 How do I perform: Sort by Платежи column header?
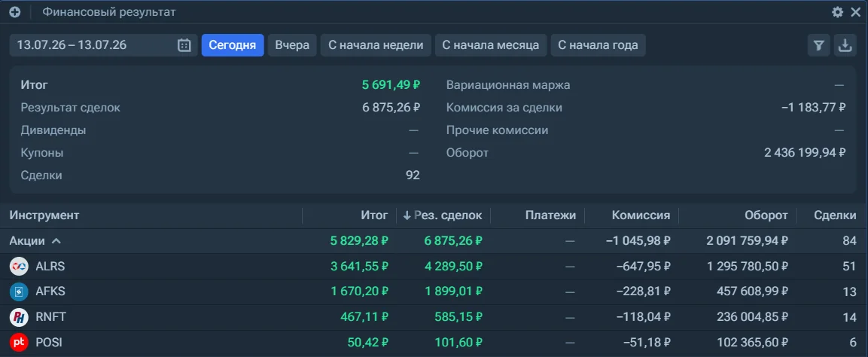551,215
